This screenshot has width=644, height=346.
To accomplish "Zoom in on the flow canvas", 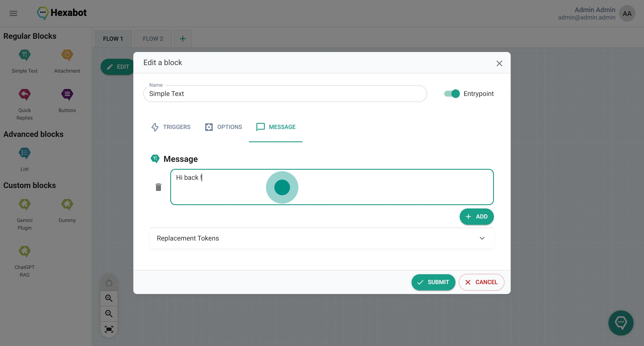I will click(109, 298).
